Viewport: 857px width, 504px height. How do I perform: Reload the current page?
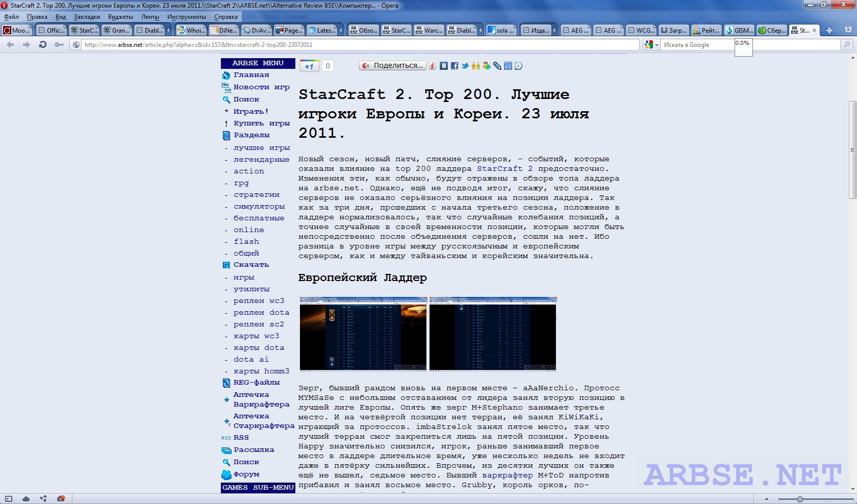[x=43, y=45]
